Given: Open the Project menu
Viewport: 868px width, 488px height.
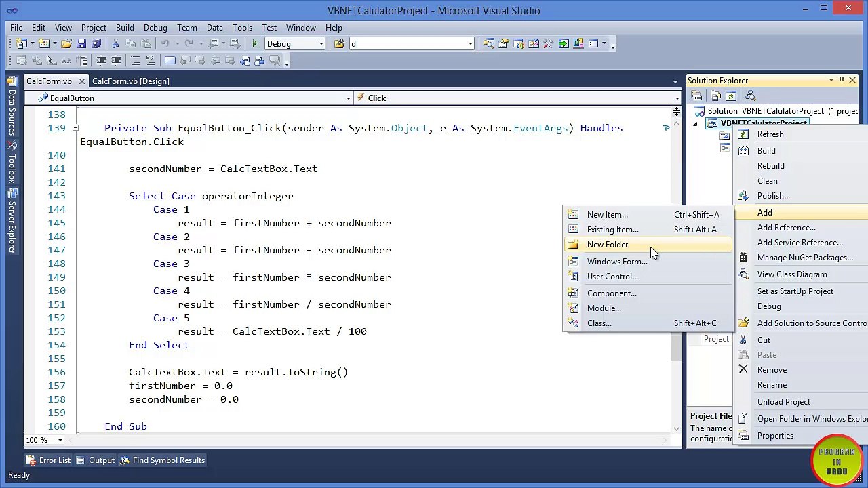Looking at the screenshot, I should [x=94, y=28].
